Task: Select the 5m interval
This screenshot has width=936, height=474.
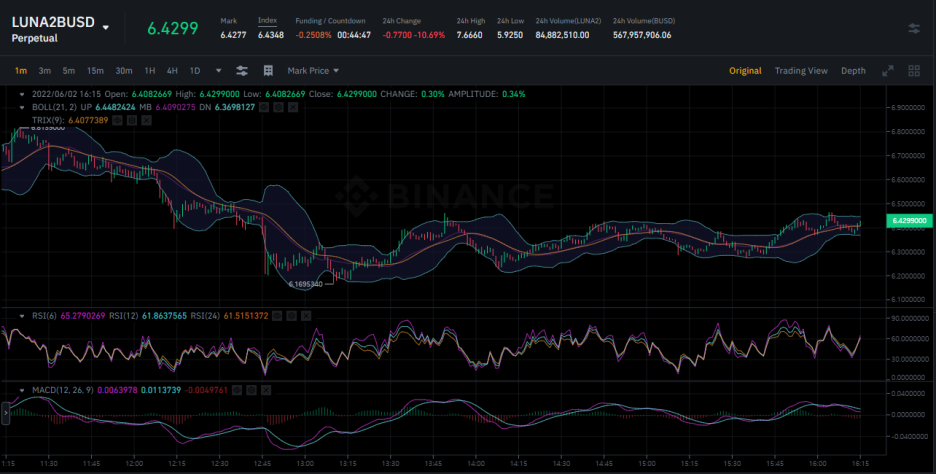Action: point(69,70)
